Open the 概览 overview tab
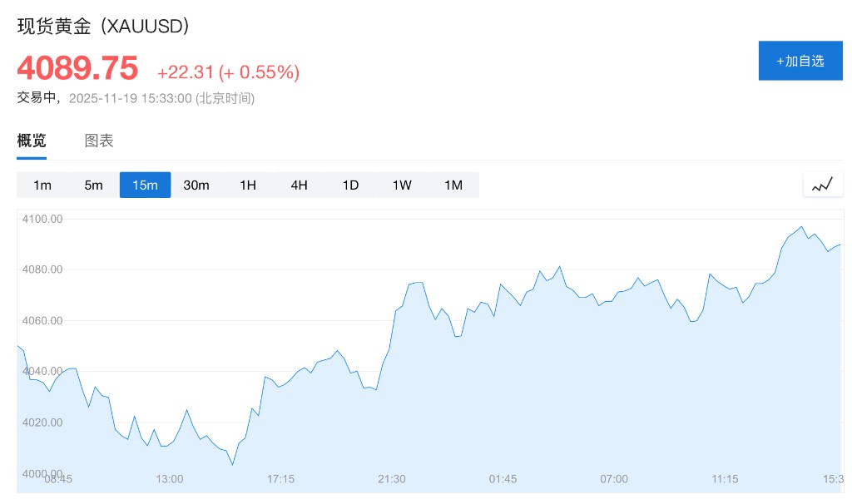The image size is (852, 504). [x=32, y=141]
